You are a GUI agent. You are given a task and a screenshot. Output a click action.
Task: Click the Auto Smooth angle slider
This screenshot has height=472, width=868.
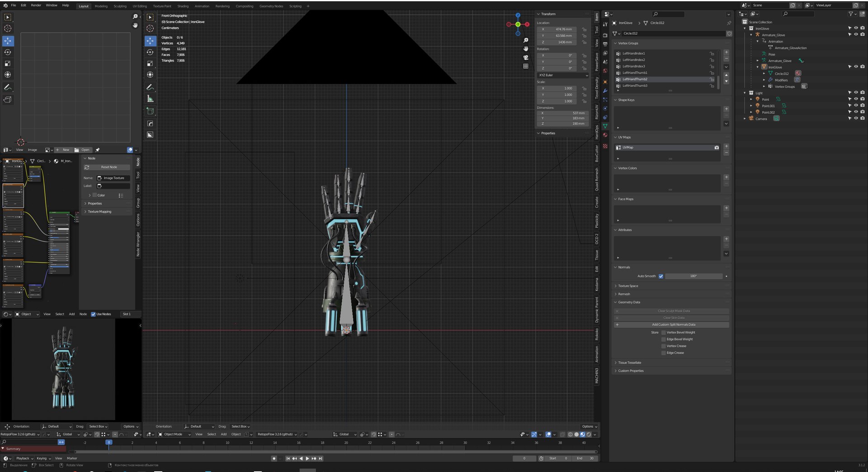[693, 276]
